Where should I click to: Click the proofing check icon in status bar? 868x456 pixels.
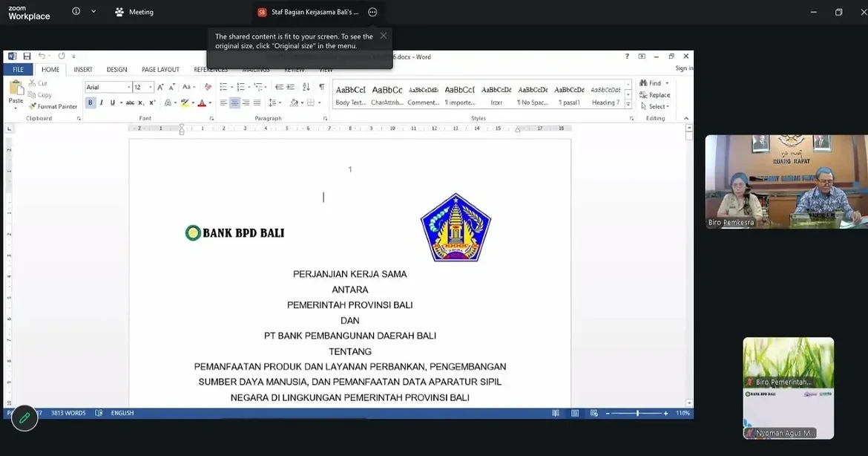point(99,413)
